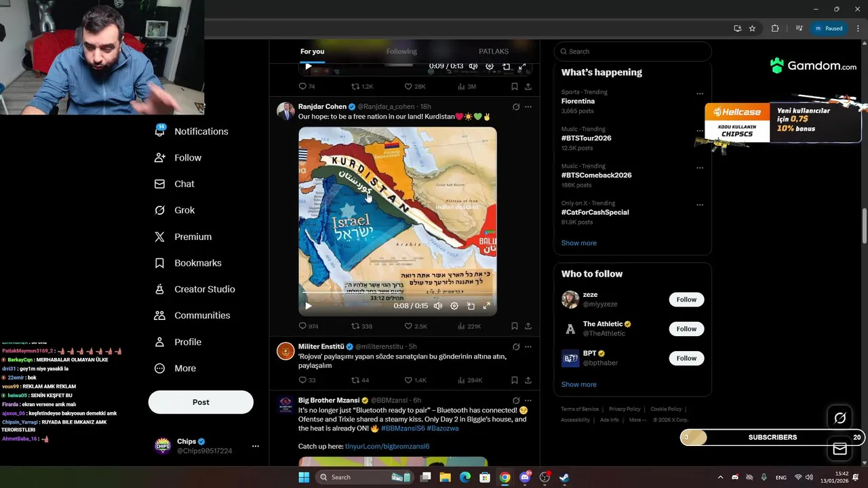This screenshot has width=868, height=488.
Task: Open the tinyurl.com/bigbromzansi6 link
Action: (x=387, y=446)
